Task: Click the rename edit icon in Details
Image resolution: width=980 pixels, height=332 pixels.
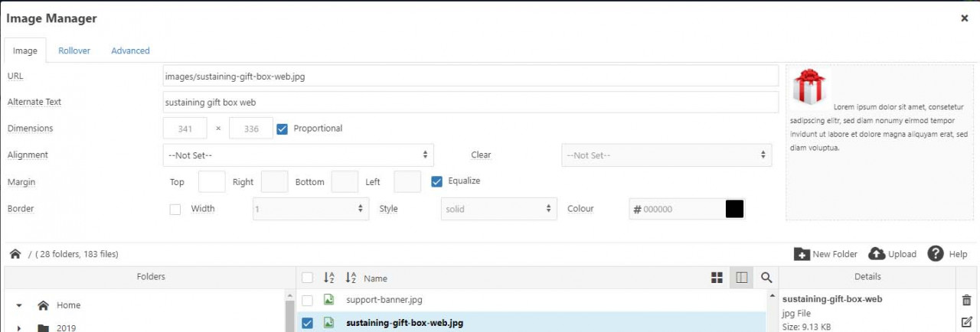Action: click(966, 322)
